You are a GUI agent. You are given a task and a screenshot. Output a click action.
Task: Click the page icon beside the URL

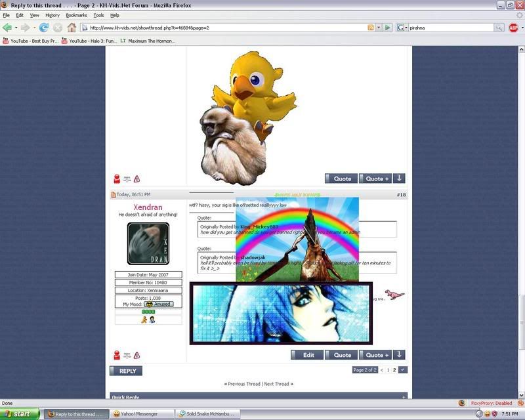pyautogui.click(x=85, y=28)
